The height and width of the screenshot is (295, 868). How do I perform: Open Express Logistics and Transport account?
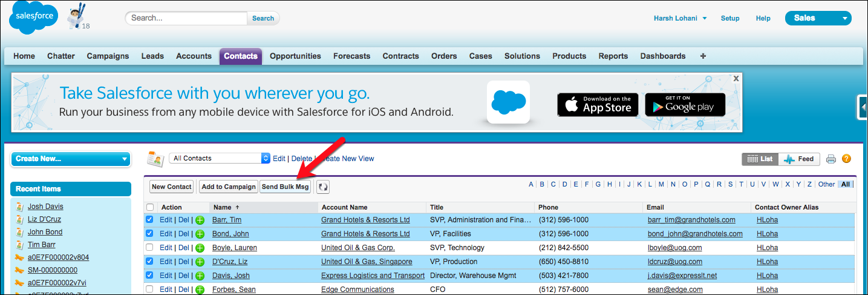coord(373,276)
